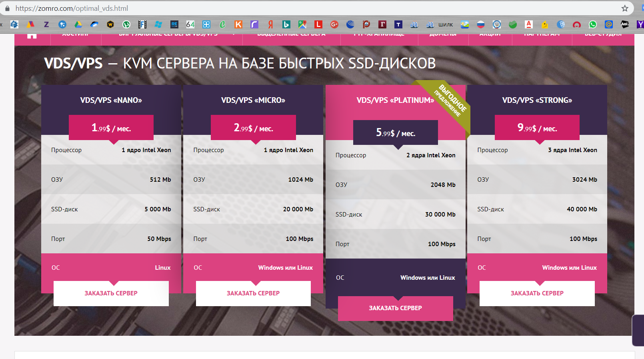Click the 9.99$ / мес. price badge
The width and height of the screenshot is (644, 359).
(537, 128)
